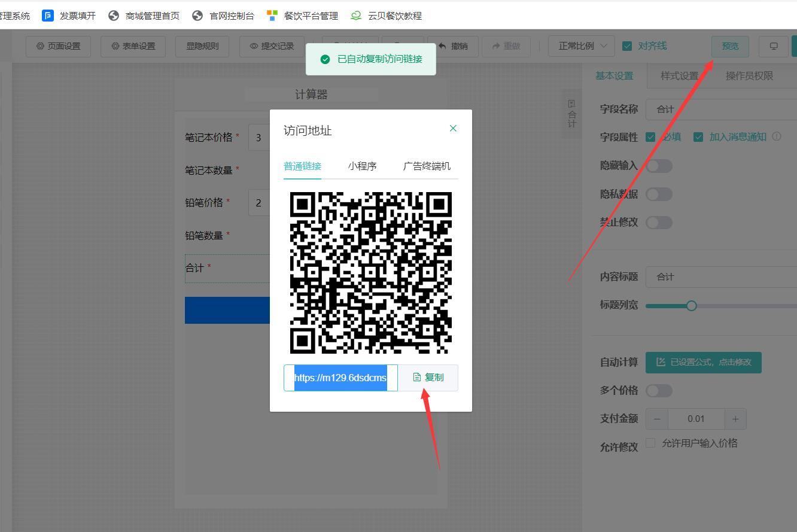Click the blue submit button in form
Image resolution: width=797 pixels, height=532 pixels.
click(227, 310)
